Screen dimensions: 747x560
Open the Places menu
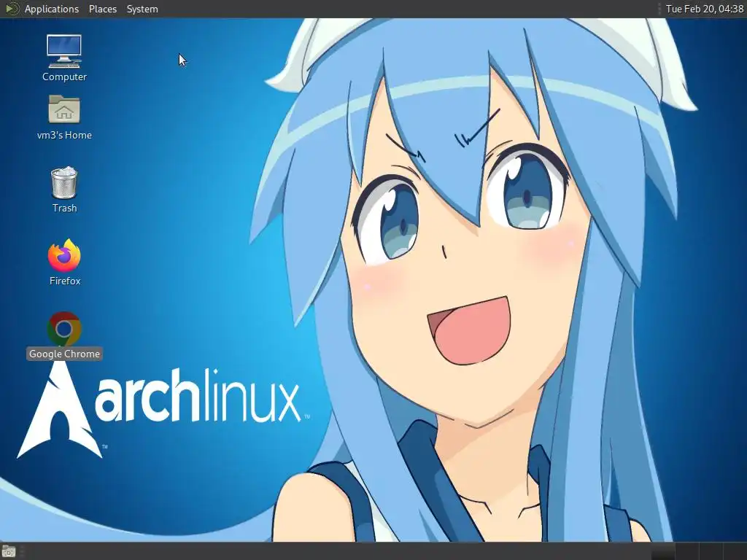[x=102, y=9]
